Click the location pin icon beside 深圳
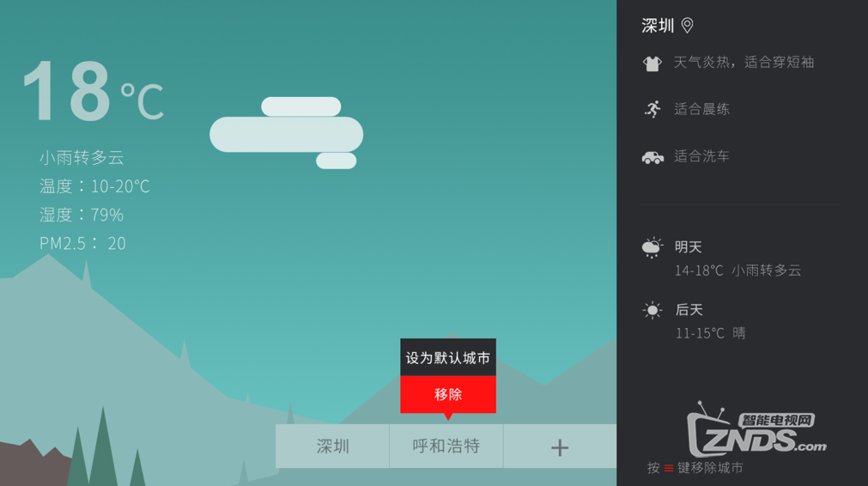Image resolution: width=868 pixels, height=486 pixels. (x=687, y=26)
